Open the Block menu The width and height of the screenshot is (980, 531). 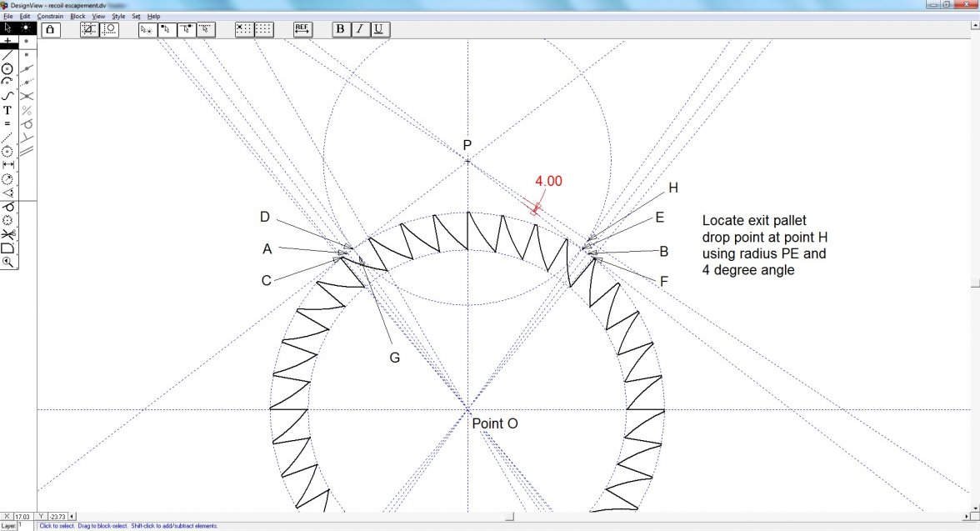[x=77, y=16]
